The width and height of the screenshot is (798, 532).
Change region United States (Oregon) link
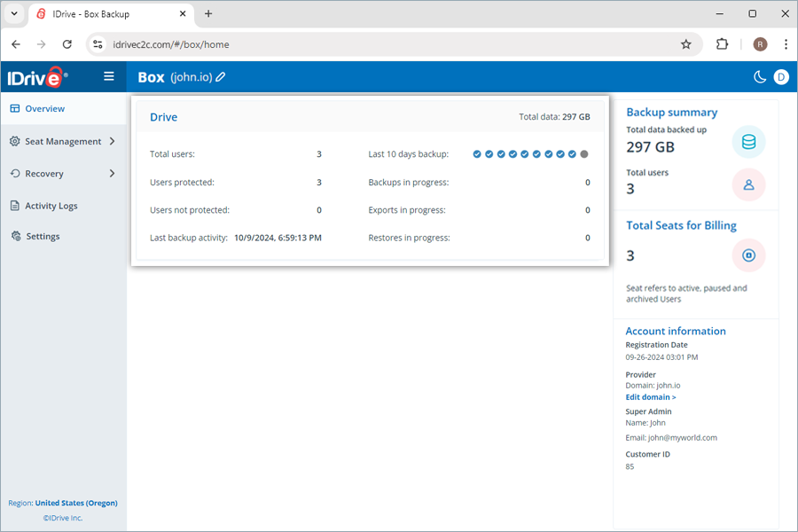pyautogui.click(x=76, y=503)
